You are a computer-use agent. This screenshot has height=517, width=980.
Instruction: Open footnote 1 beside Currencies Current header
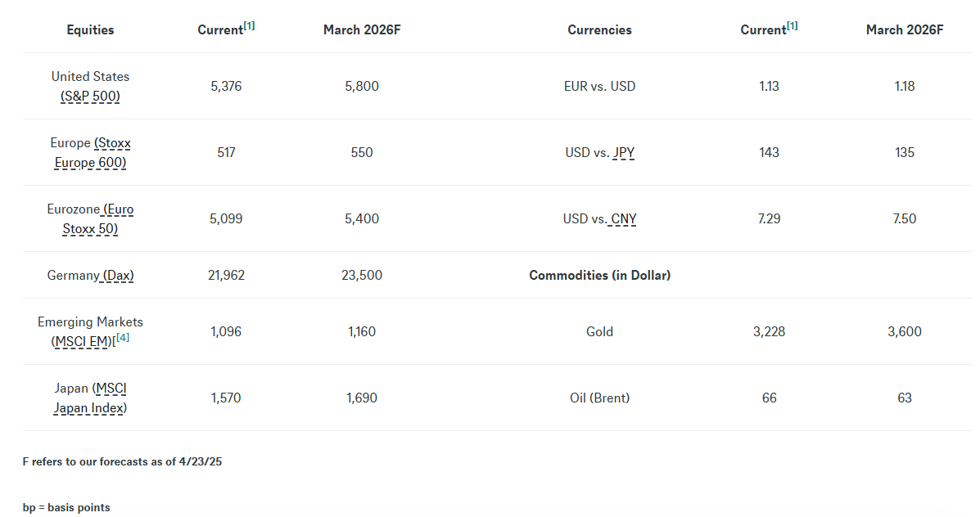[x=792, y=26]
